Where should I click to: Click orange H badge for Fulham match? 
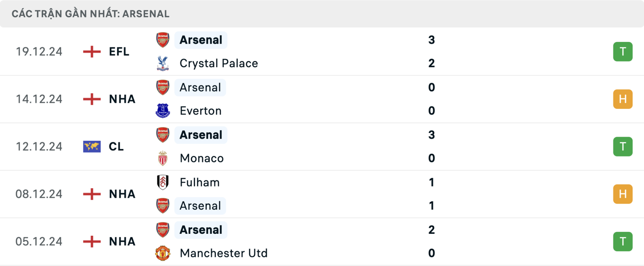pyautogui.click(x=623, y=194)
